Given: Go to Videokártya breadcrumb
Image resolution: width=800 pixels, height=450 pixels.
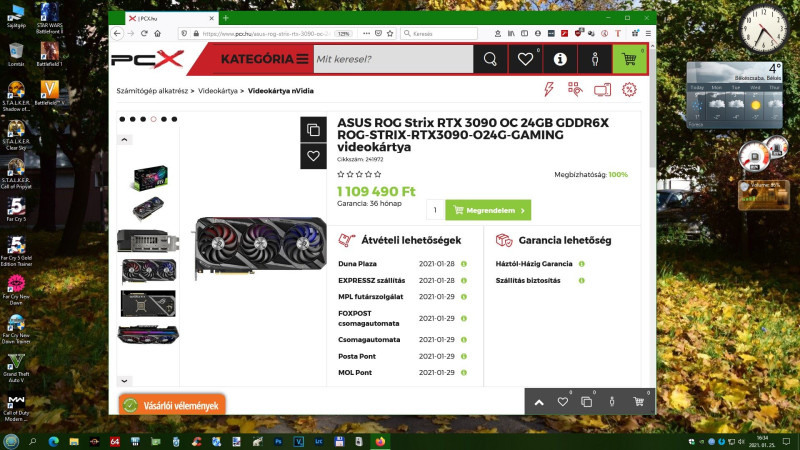Looking at the screenshot, I should coord(218,91).
